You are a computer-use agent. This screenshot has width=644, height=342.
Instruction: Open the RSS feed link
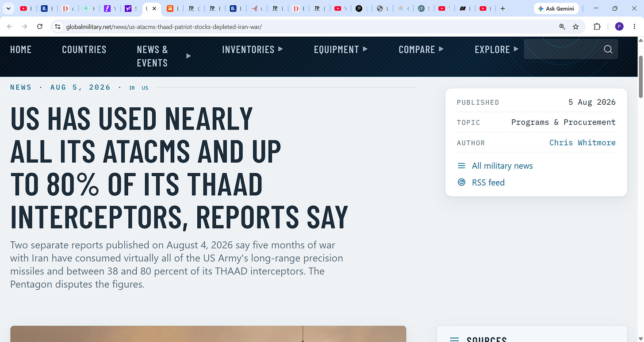coord(488,182)
